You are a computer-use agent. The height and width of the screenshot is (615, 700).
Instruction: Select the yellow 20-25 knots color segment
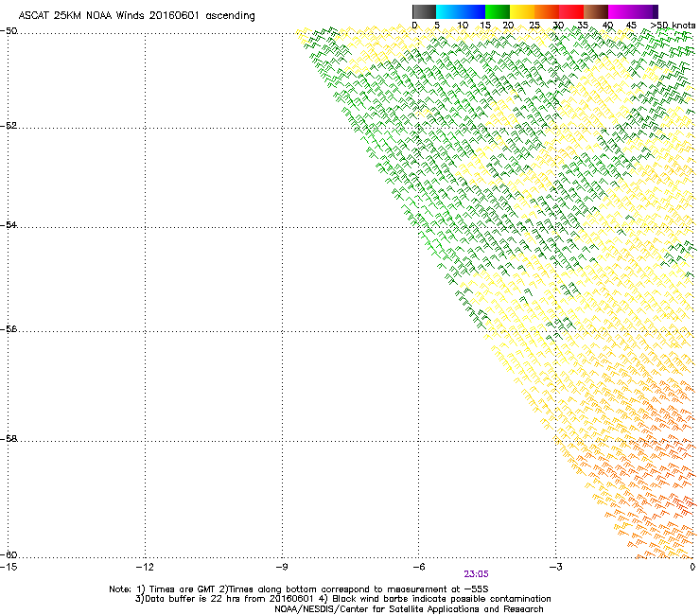point(522,11)
